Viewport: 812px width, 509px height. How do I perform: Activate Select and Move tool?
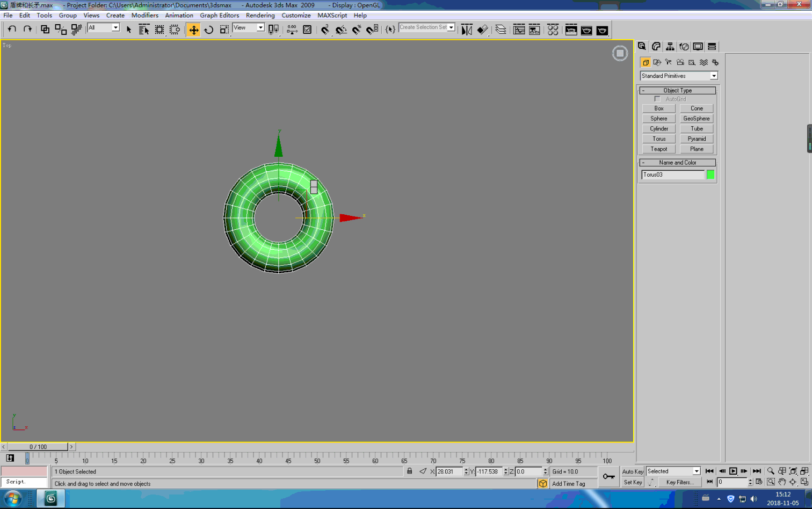coord(193,30)
